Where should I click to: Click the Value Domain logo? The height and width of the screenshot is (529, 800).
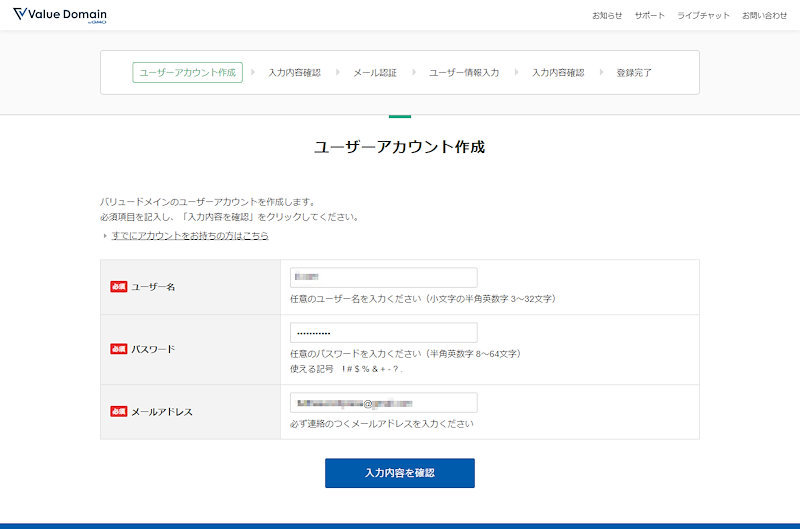point(60,15)
